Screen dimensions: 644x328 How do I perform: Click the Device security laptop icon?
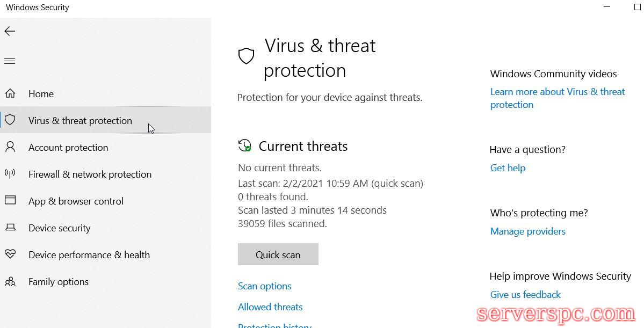10,228
